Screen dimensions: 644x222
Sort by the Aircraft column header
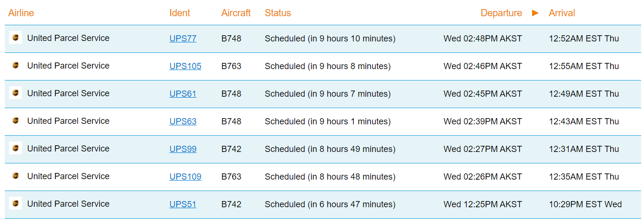pyautogui.click(x=236, y=13)
